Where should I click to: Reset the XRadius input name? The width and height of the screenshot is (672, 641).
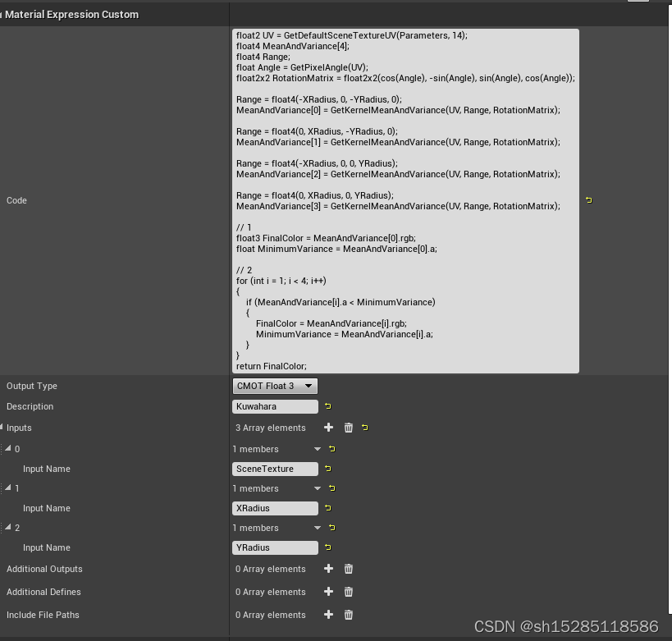(328, 508)
